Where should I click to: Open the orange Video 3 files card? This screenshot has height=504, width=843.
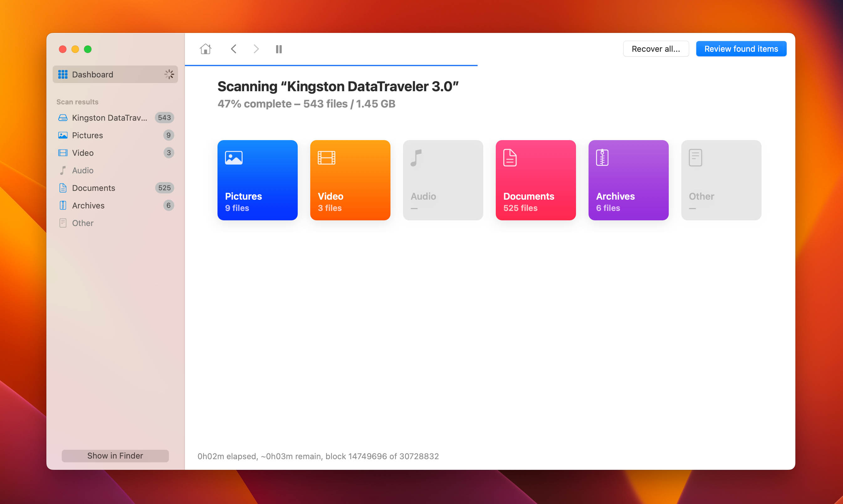click(x=350, y=180)
